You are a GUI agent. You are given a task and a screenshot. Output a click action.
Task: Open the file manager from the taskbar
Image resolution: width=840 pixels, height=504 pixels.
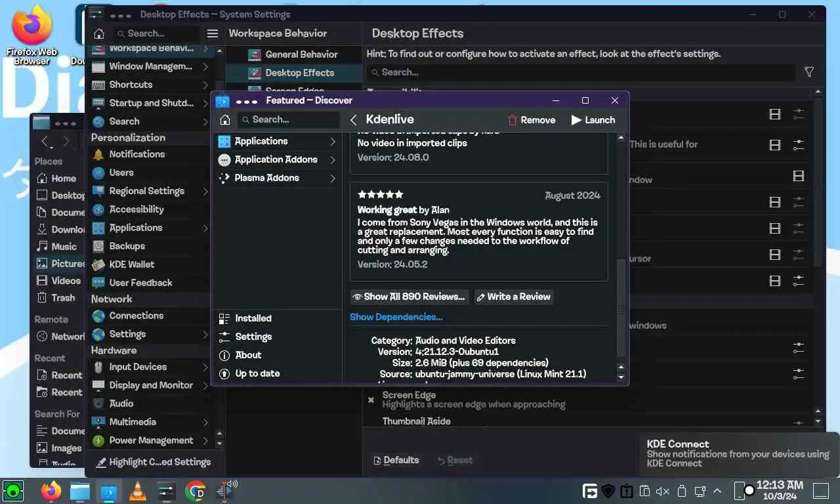click(80, 491)
